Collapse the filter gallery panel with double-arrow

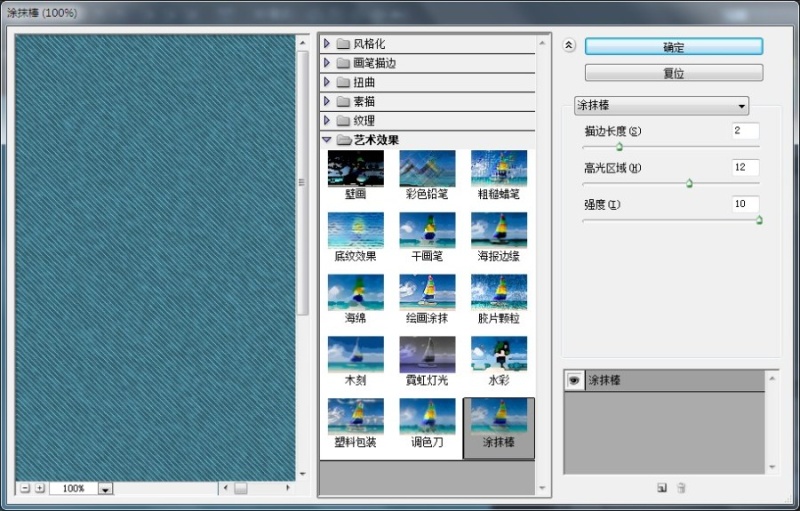[x=569, y=45]
